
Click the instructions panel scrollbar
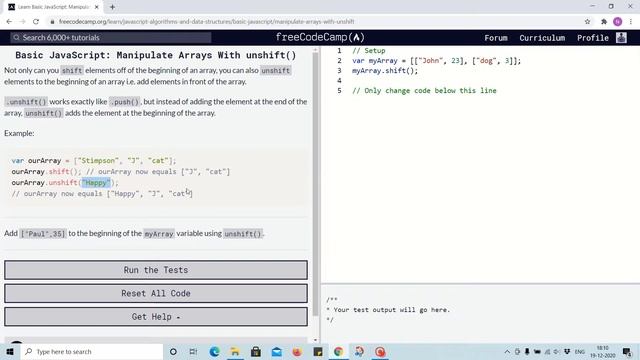point(315,184)
